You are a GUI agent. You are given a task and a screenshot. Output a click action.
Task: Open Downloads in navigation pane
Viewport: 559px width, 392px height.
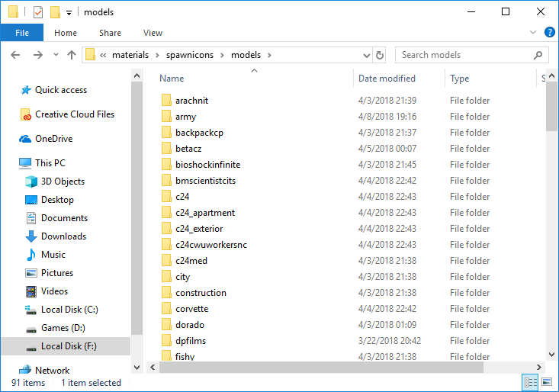point(63,236)
